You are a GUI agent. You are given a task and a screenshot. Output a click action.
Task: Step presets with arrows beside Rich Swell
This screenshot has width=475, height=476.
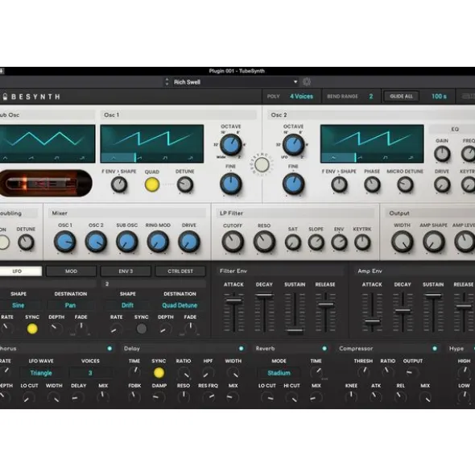click(x=167, y=82)
